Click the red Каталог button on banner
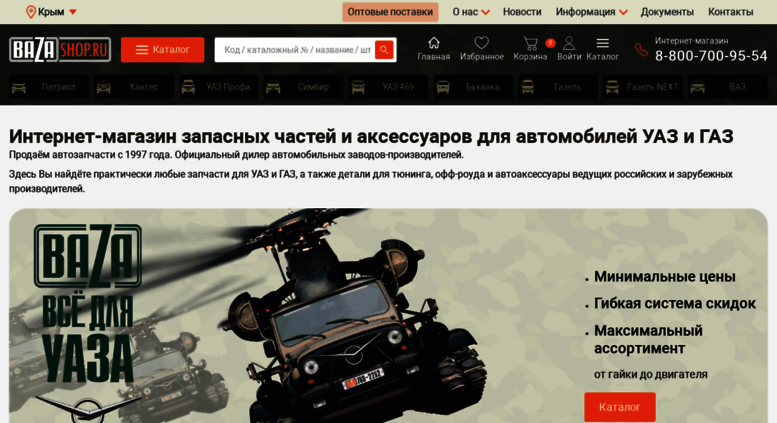This screenshot has width=777, height=423. pos(620,407)
